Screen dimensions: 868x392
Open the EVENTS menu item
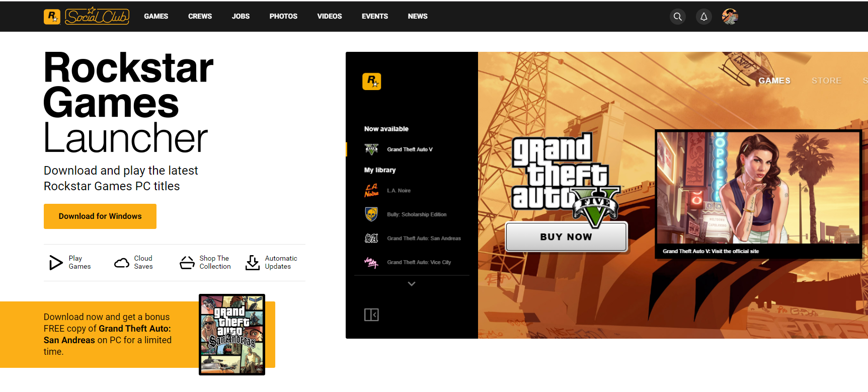tap(375, 17)
